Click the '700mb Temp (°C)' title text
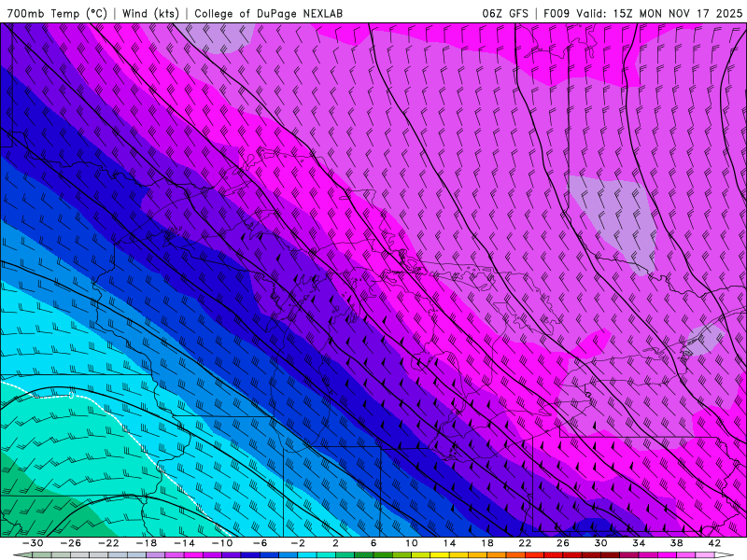 (57, 13)
